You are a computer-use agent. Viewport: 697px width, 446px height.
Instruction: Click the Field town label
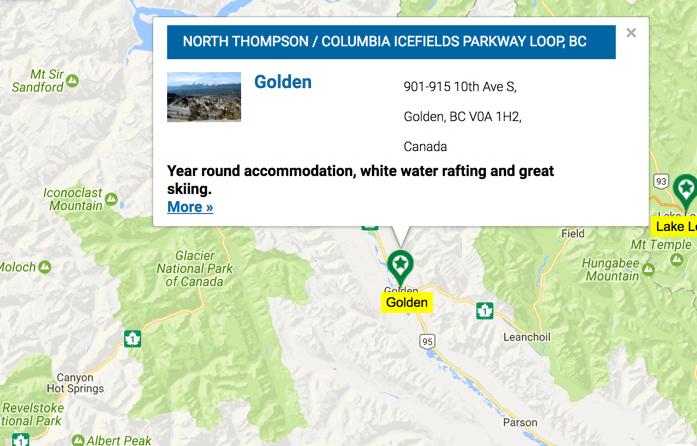click(x=573, y=233)
